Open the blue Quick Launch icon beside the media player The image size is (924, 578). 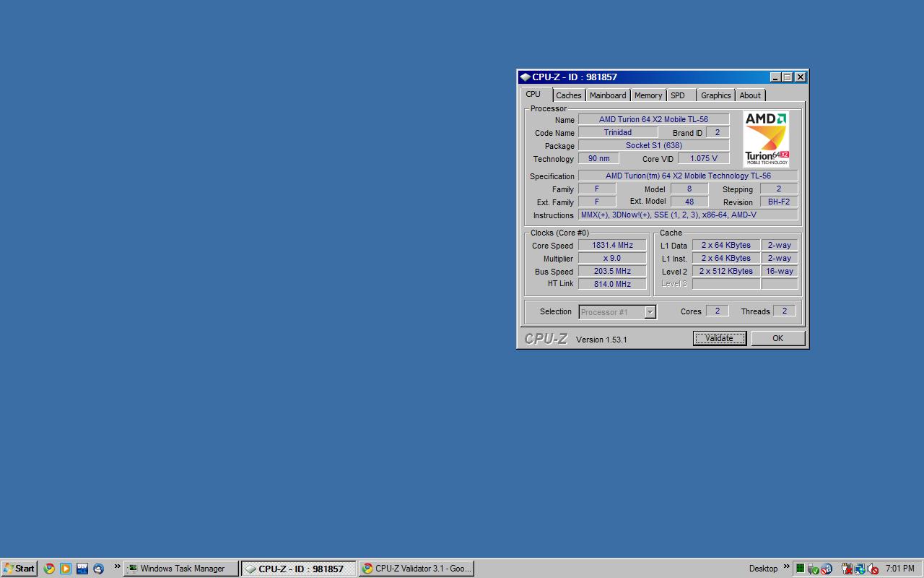click(82, 569)
